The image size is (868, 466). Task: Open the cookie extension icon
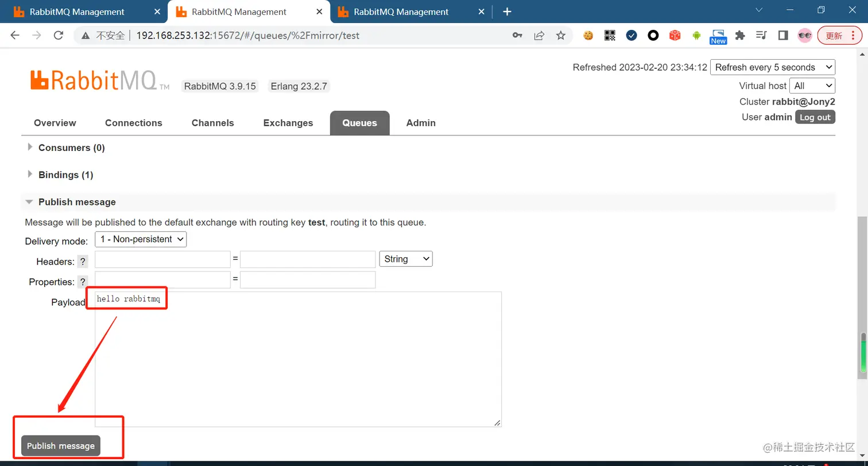[588, 36]
